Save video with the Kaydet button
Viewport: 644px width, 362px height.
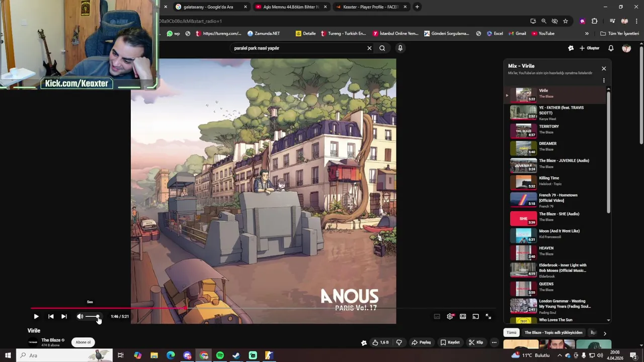point(450,342)
